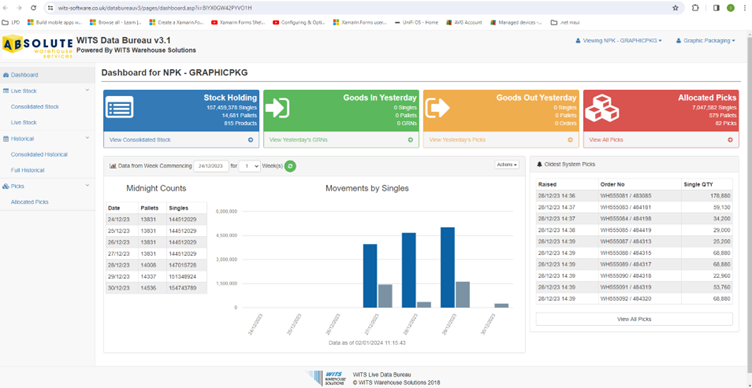Click the week commencing date field
The image size is (752, 388).
[x=211, y=166]
